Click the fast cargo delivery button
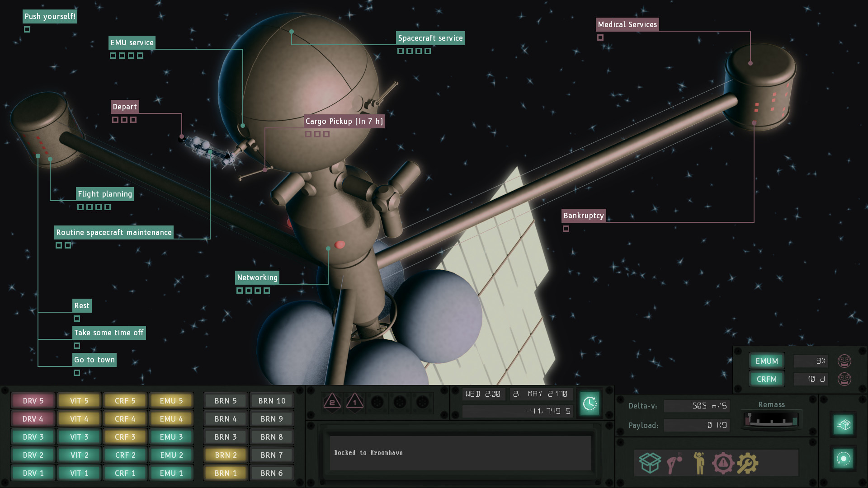The height and width of the screenshot is (488, 868). point(843,425)
